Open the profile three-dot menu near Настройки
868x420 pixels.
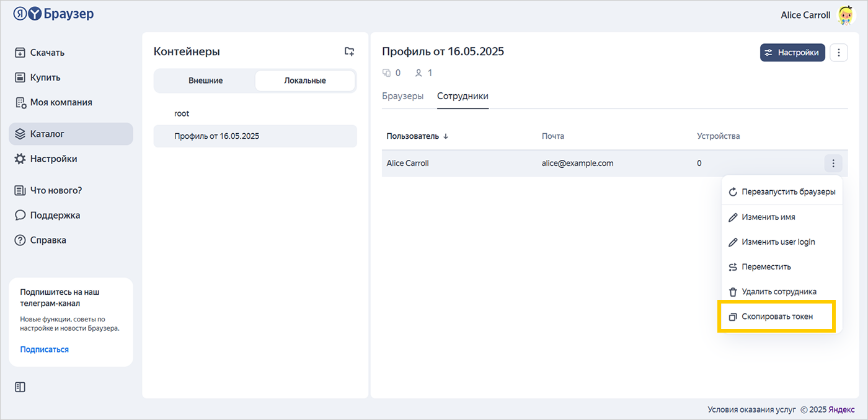click(x=838, y=53)
